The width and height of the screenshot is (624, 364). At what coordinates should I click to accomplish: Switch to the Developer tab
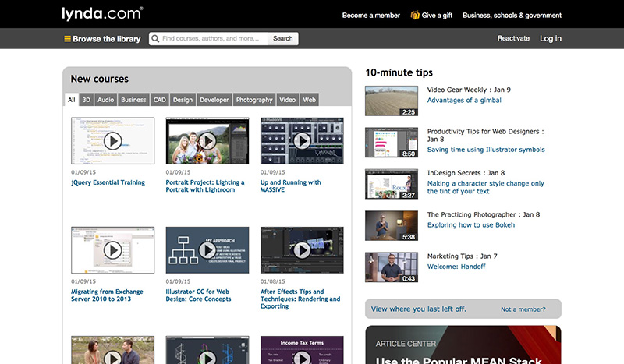click(x=214, y=100)
